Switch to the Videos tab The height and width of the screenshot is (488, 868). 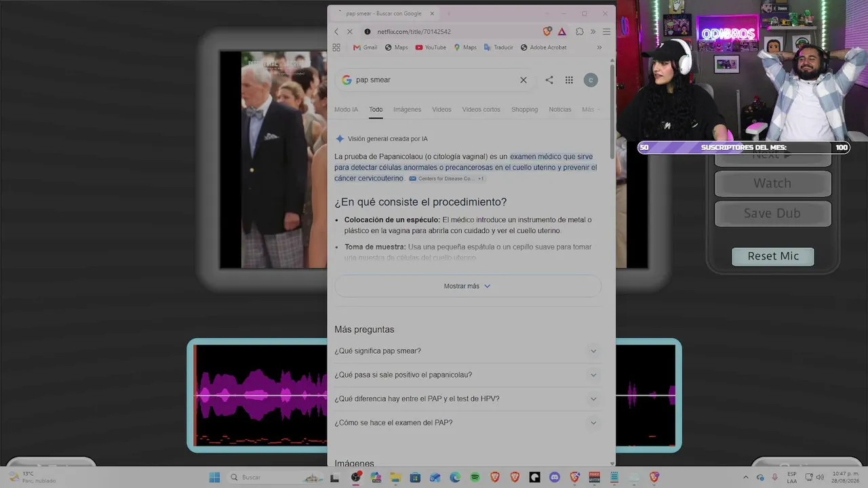coord(441,109)
